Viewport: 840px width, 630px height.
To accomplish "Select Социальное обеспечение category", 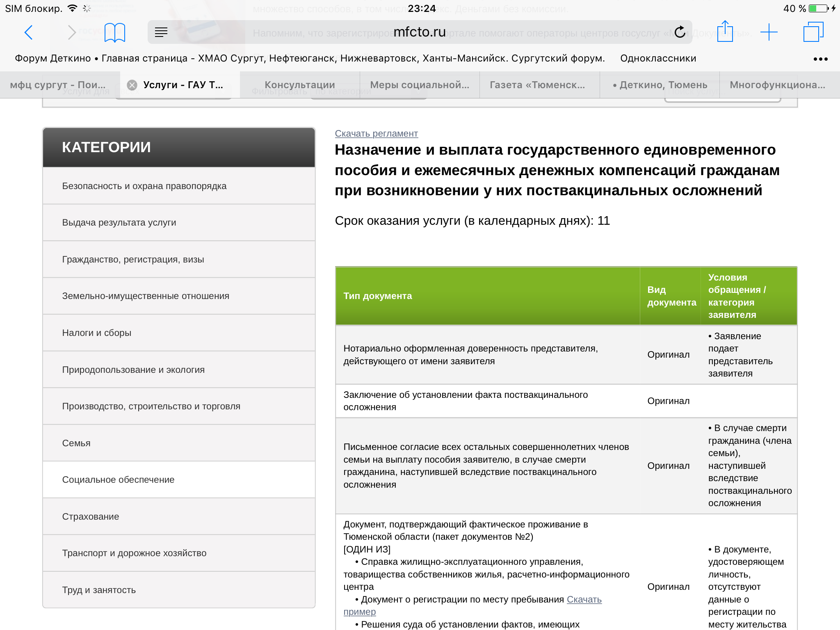I will (x=119, y=479).
